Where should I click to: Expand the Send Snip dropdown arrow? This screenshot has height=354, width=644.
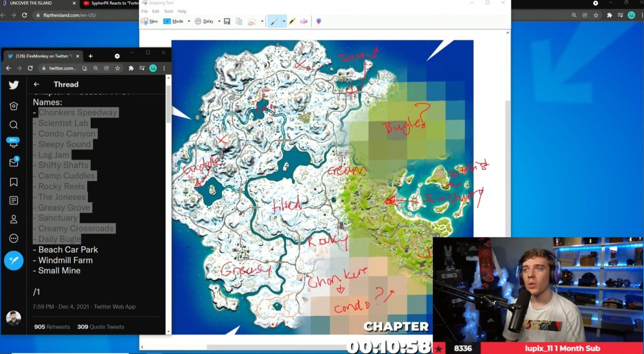262,21
